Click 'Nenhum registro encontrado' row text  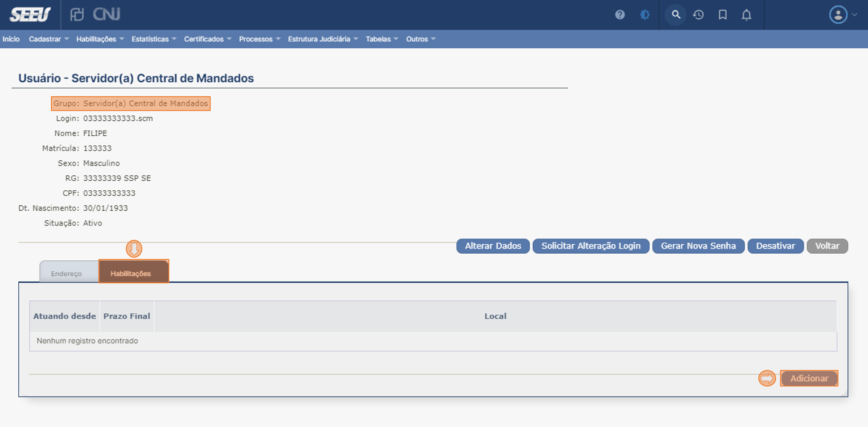point(87,341)
